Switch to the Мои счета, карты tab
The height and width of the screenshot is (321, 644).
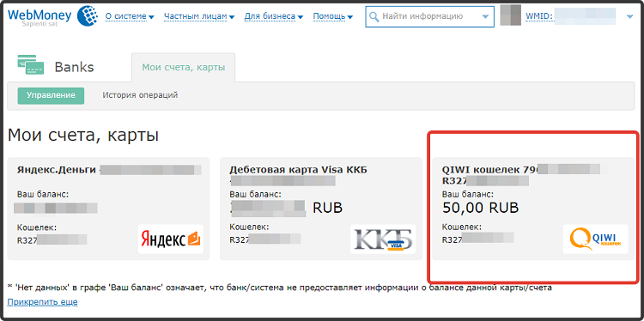184,67
